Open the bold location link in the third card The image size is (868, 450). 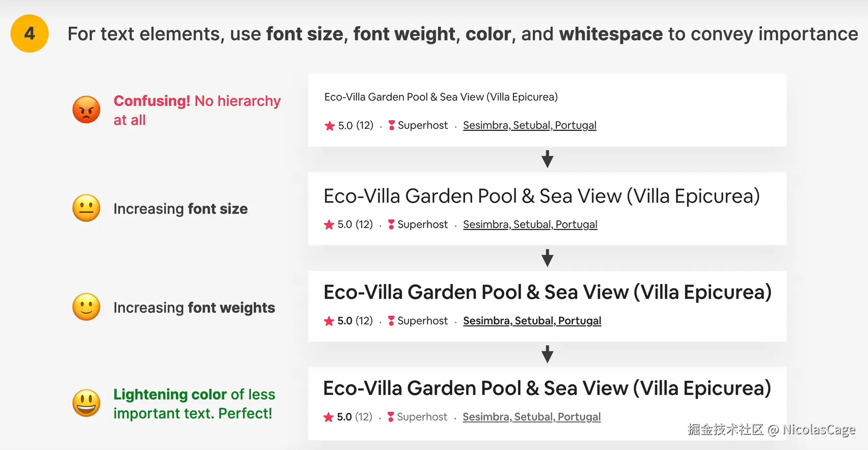532,321
